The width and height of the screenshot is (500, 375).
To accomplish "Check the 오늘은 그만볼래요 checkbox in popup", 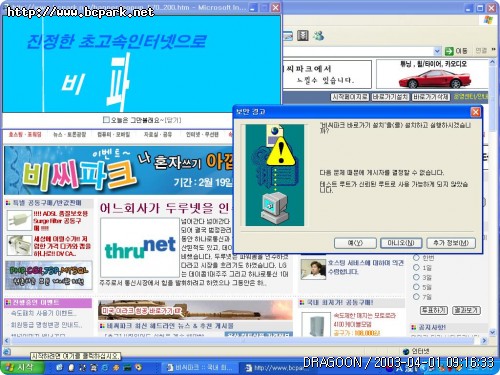I will 106,119.
